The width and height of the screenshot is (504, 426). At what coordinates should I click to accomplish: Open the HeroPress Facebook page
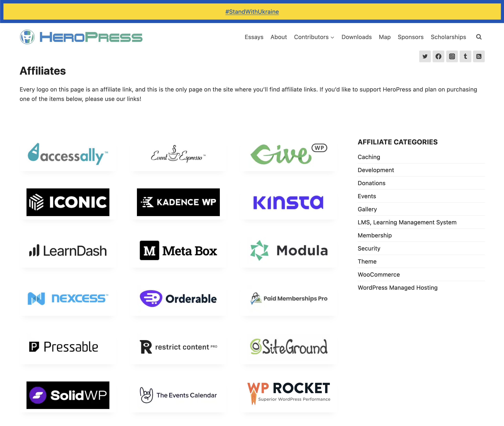(x=438, y=56)
